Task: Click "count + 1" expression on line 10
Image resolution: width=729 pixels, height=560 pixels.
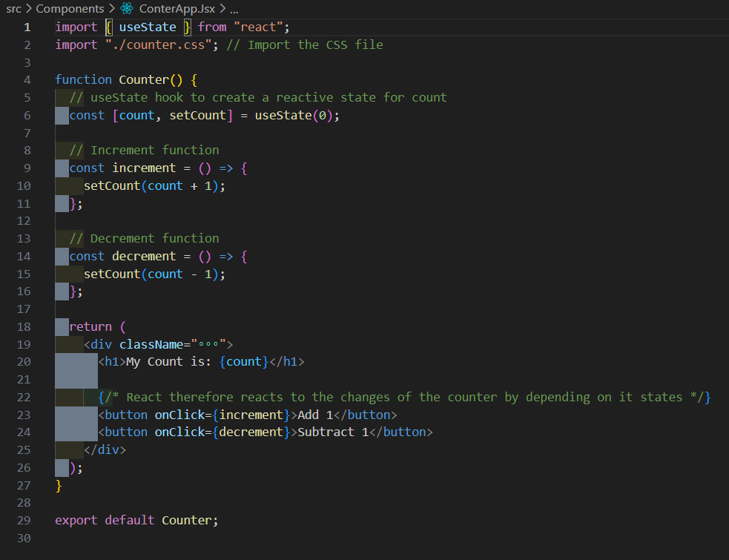Action: [179, 185]
